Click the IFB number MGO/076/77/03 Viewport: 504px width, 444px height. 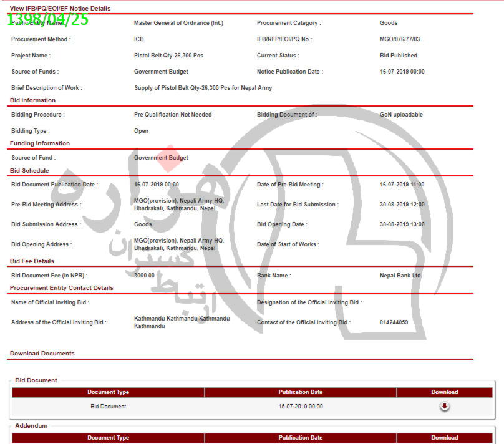click(400, 39)
